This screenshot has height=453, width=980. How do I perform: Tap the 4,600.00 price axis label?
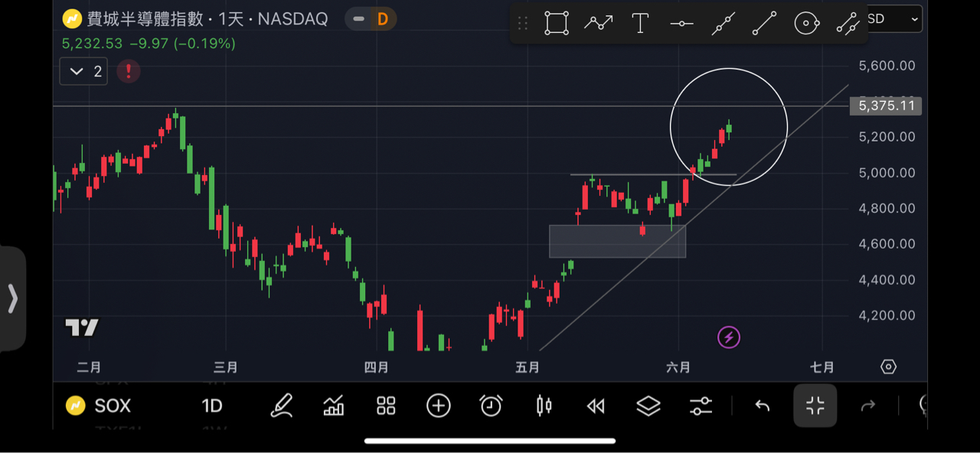887,244
